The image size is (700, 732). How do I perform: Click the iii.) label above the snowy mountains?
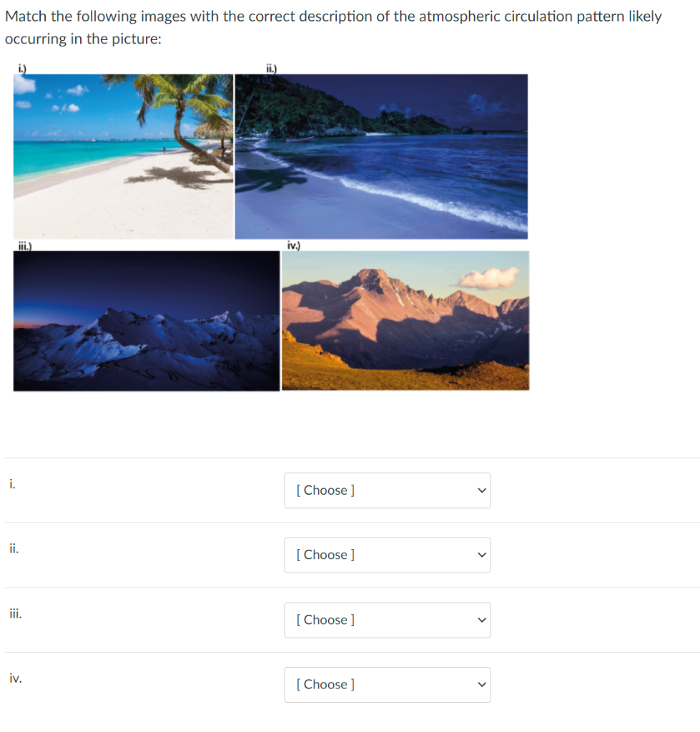click(x=25, y=246)
